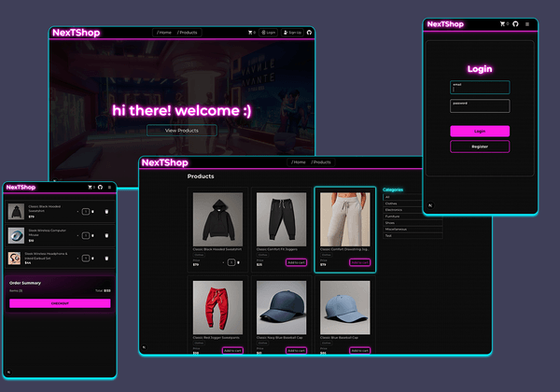Screen dimensions: 560x392
Task: Remove the Sleek Wireless Computer Mouse from the cart
Action: 106,235
